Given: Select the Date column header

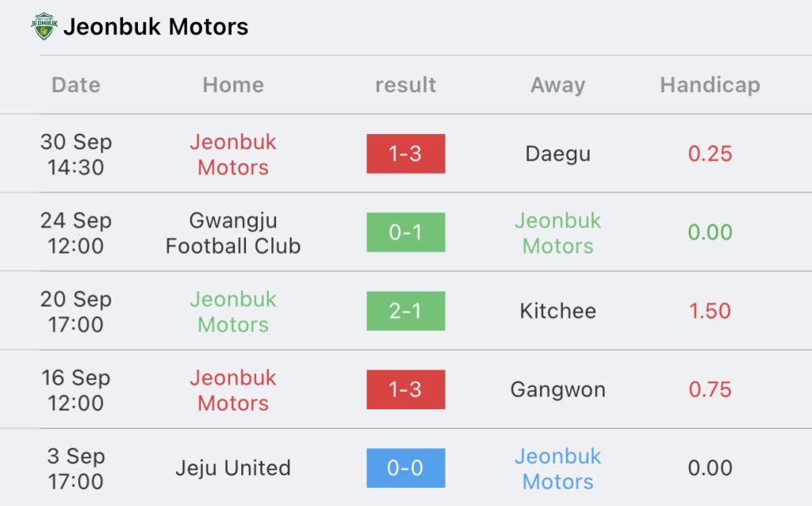Looking at the screenshot, I should click(76, 85).
